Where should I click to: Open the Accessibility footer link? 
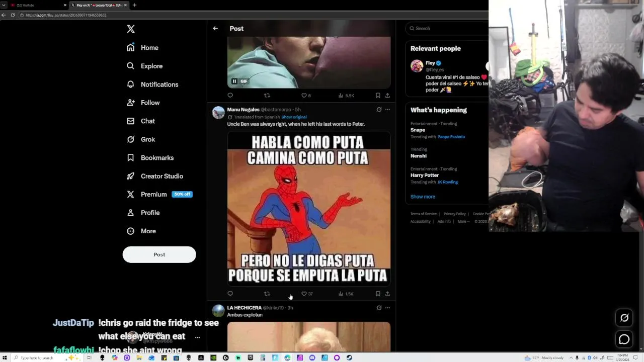click(420, 222)
